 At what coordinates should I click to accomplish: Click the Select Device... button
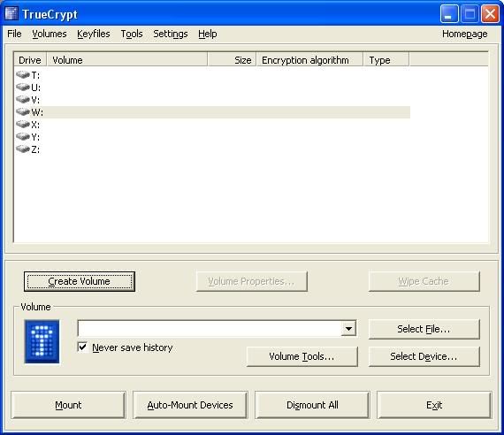pyautogui.click(x=424, y=356)
